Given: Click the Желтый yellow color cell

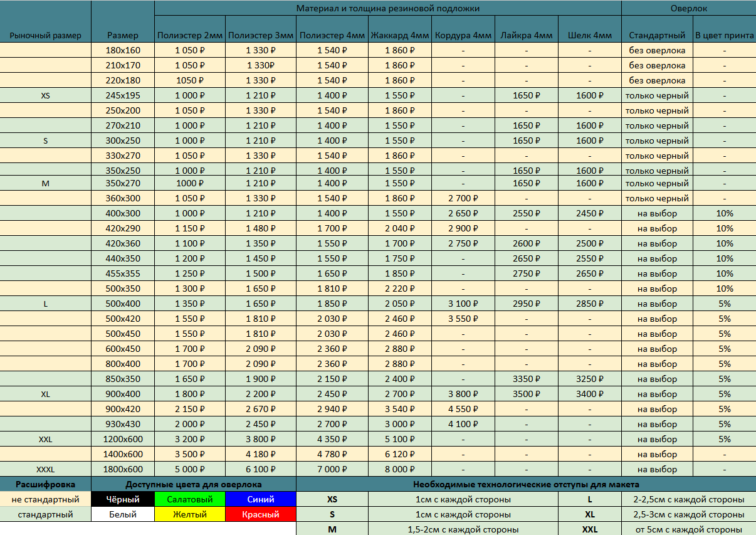Looking at the screenshot, I should pos(189,514).
